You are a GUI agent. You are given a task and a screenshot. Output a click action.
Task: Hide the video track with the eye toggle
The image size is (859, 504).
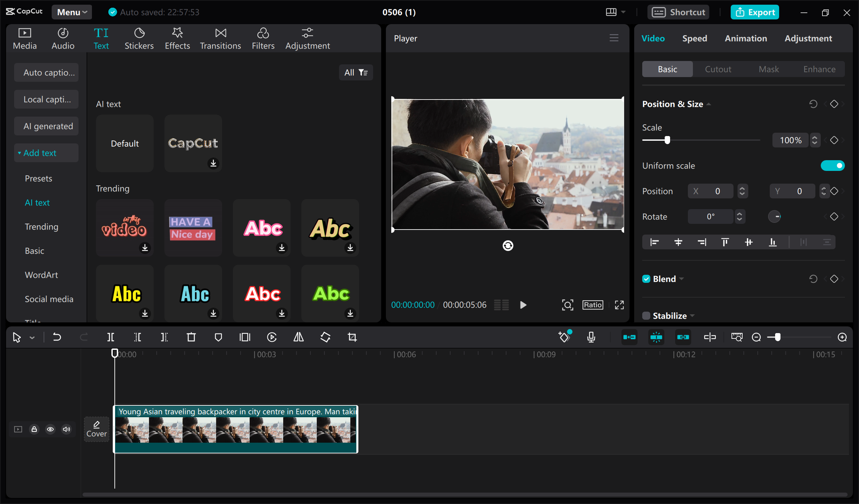(x=50, y=429)
